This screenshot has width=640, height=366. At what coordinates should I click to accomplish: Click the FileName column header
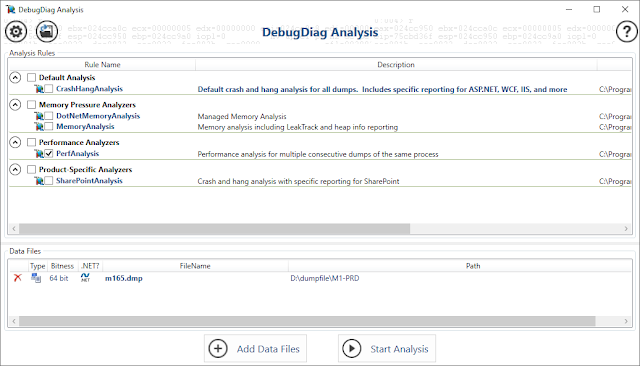(x=195, y=266)
